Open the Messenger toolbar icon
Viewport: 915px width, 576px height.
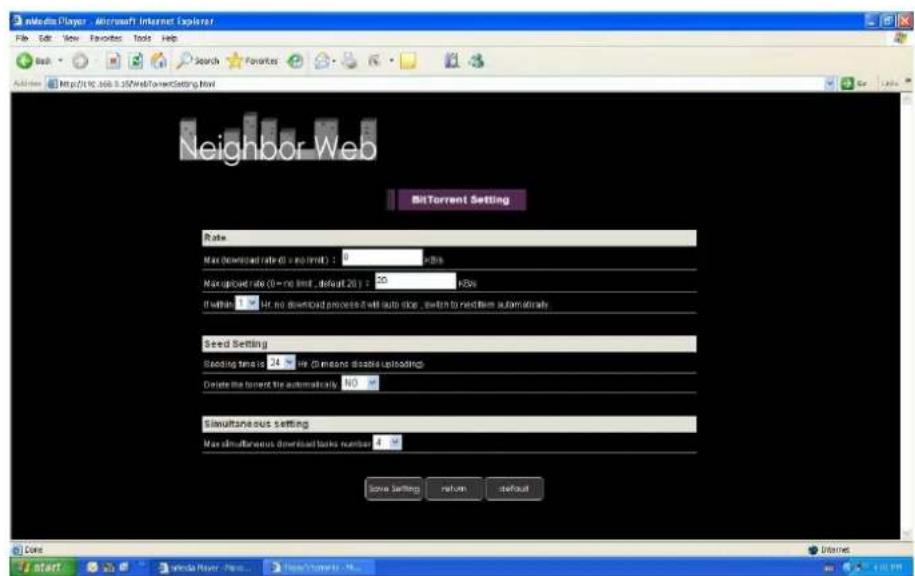477,61
